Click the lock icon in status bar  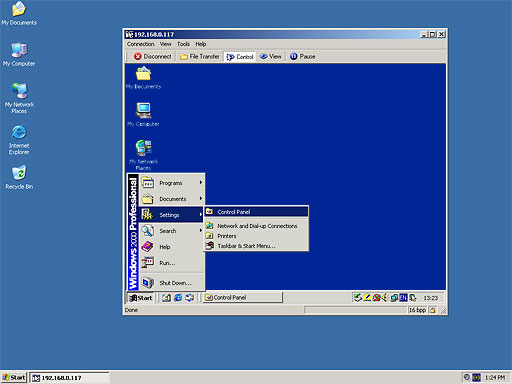point(433,310)
